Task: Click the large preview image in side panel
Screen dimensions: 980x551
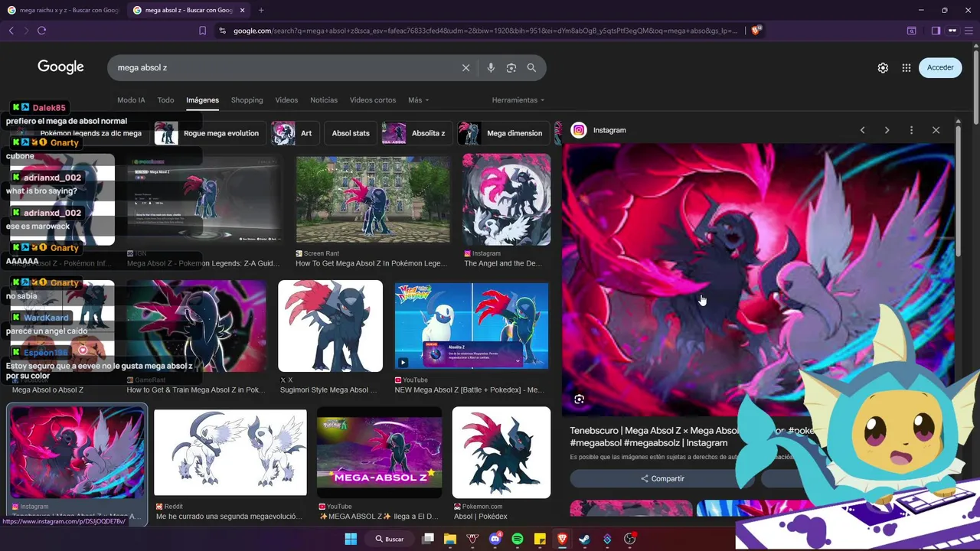Action: click(x=758, y=279)
